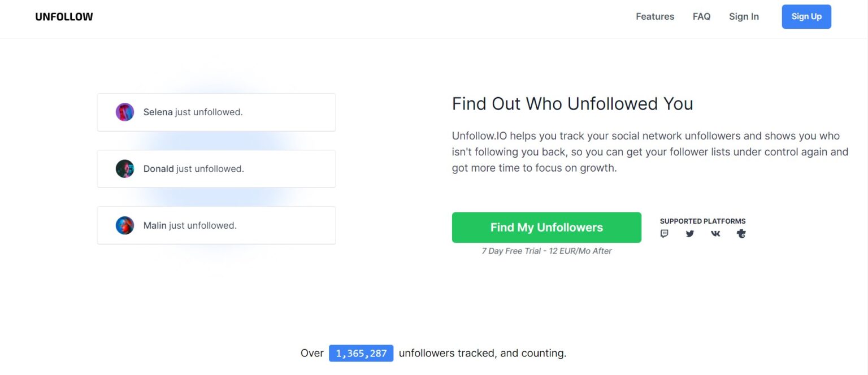Click the 7 Day Free Trial text
Screen dimensions: 868x375
click(546, 251)
